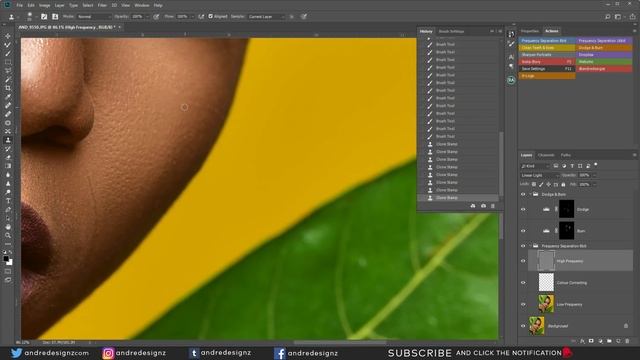
Task: Select the Move tool
Action: [x=8, y=36]
